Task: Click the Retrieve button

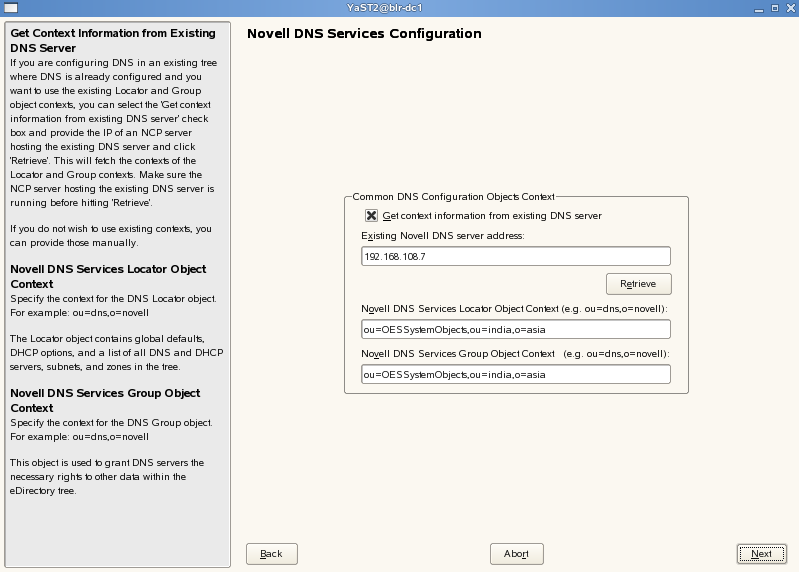Action: pyautogui.click(x=638, y=284)
